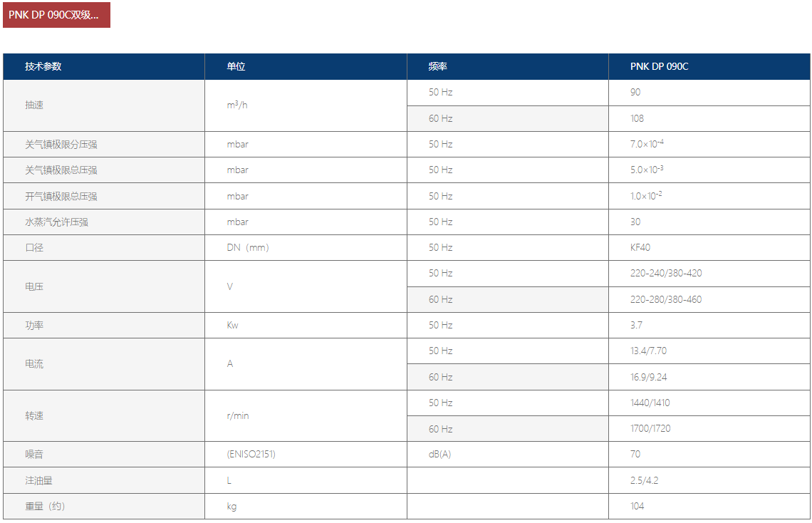
Task: Click the (ENISO2151) noise standard cell
Action: (x=251, y=454)
